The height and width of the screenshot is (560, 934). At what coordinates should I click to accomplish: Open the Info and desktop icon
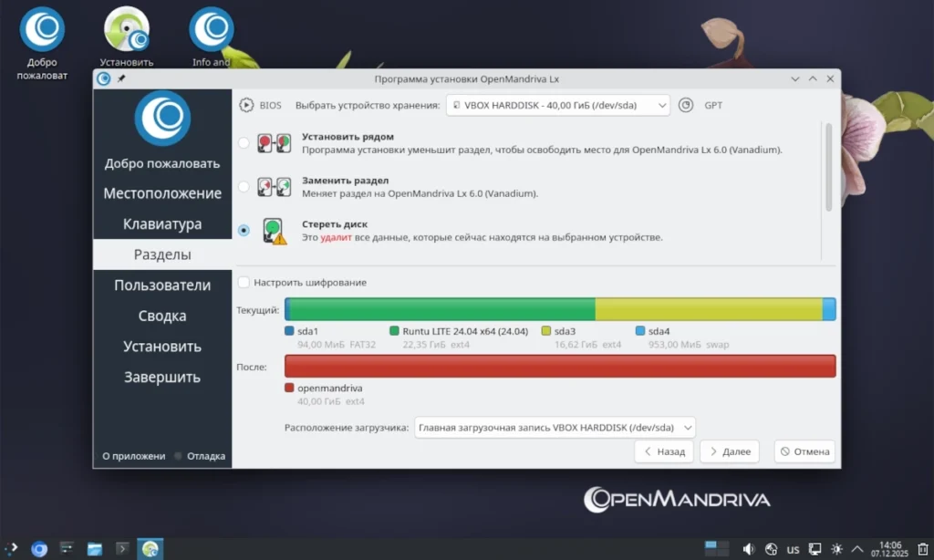click(211, 36)
